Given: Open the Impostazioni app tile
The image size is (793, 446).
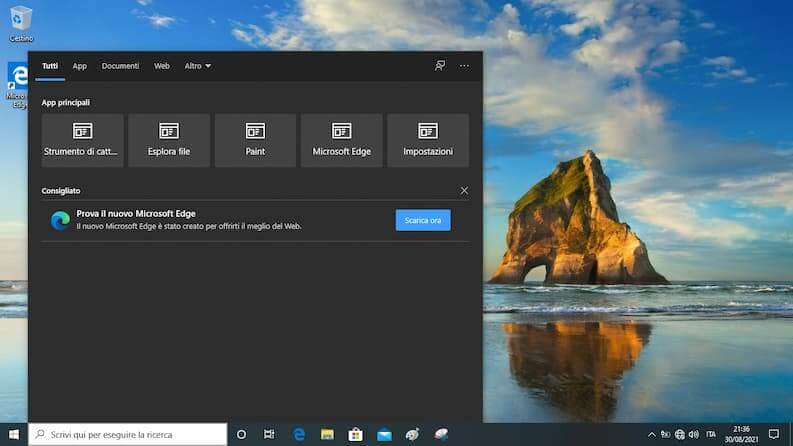Looking at the screenshot, I should pyautogui.click(x=428, y=140).
